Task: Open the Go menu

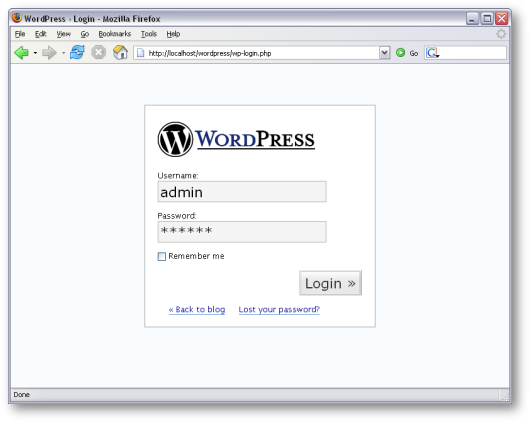Action: (85, 34)
